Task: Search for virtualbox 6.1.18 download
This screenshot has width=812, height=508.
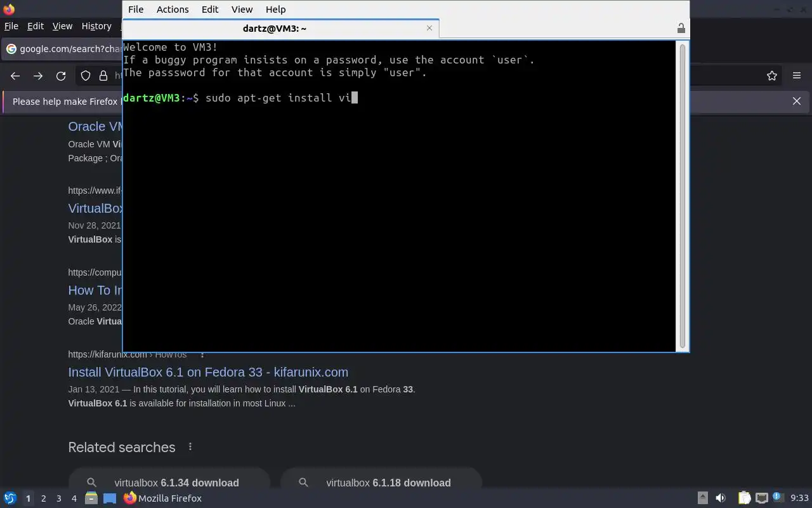Action: pyautogui.click(x=381, y=483)
